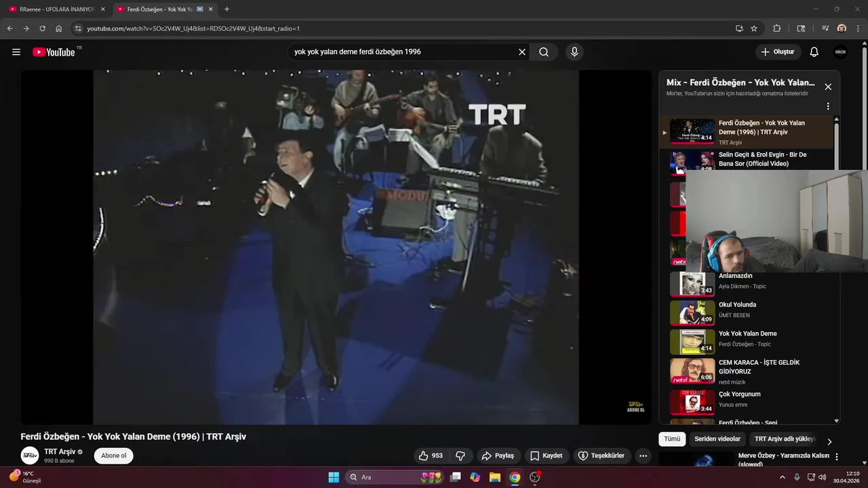Run search with the magnifier button
The height and width of the screenshot is (488, 868).
tap(544, 52)
